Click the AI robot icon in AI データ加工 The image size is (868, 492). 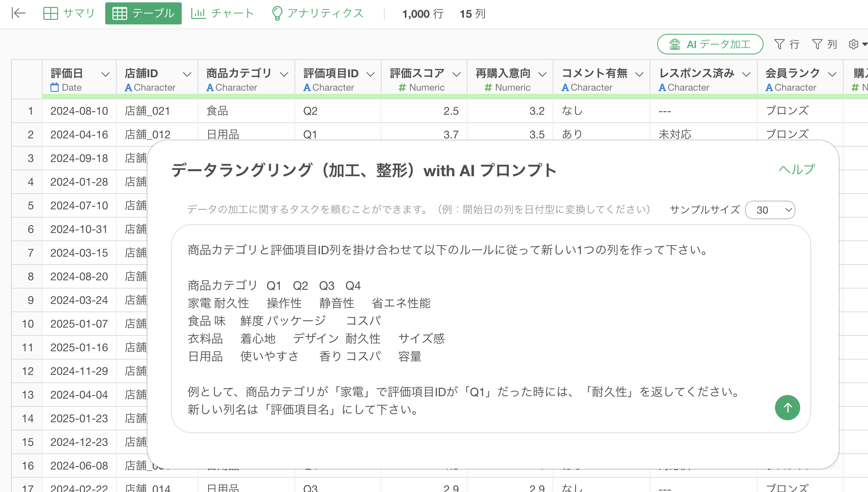pyautogui.click(x=675, y=44)
